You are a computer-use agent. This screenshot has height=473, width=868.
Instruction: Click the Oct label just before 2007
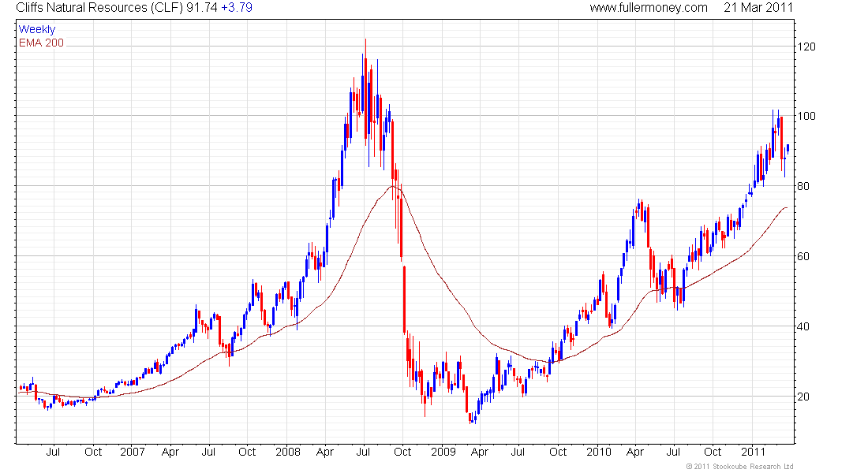93,452
